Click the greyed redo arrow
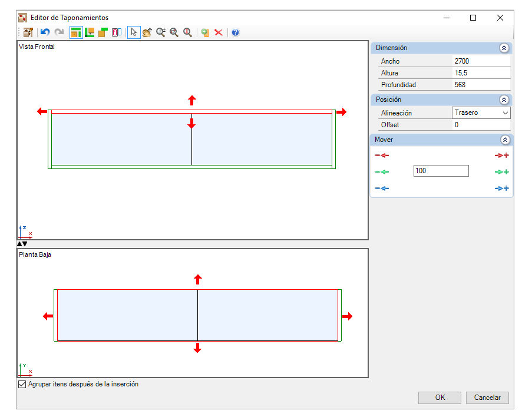The width and height of the screenshot is (532, 417). [x=60, y=32]
